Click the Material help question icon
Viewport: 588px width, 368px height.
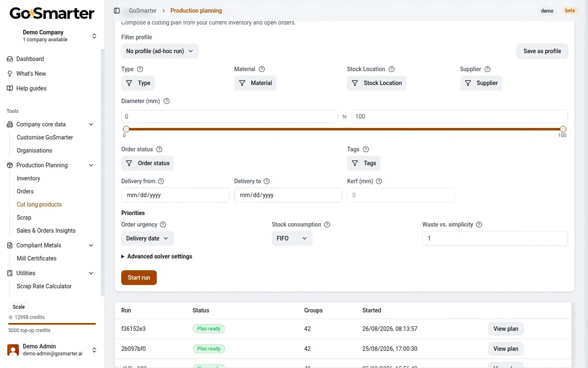(262, 69)
